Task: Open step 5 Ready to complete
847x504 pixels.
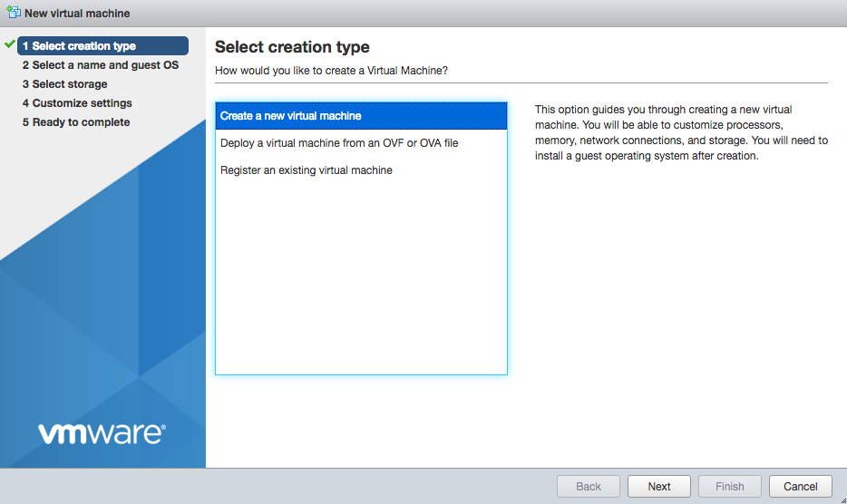Action: 76,122
